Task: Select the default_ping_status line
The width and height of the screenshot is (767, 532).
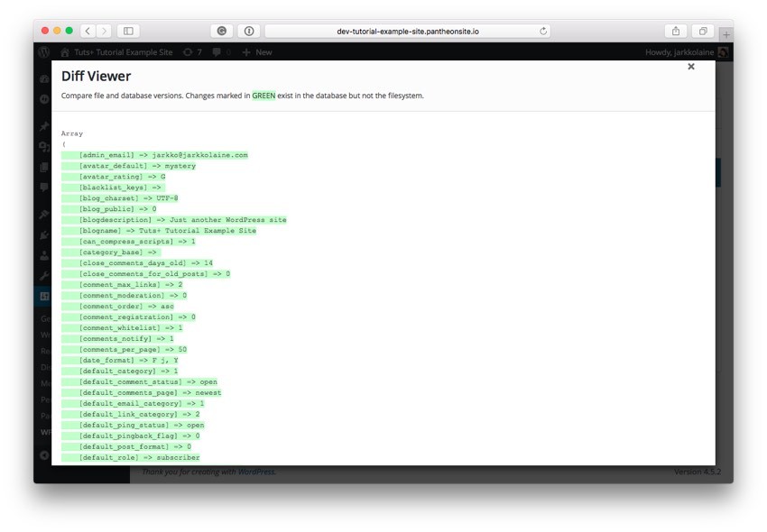Action: [x=133, y=424]
